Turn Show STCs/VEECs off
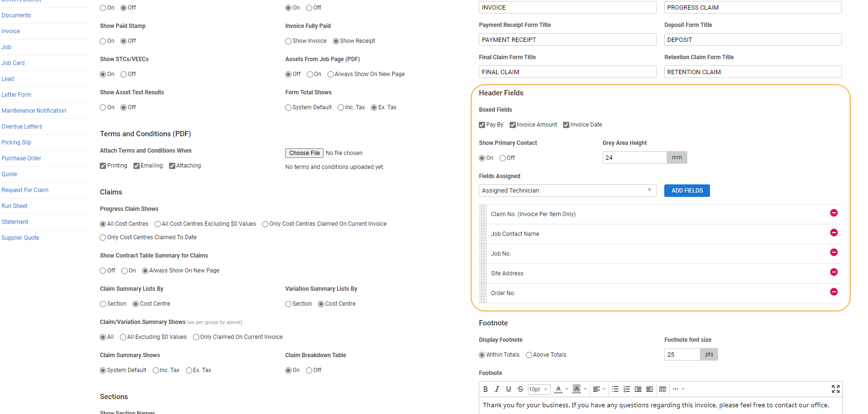 (123, 74)
